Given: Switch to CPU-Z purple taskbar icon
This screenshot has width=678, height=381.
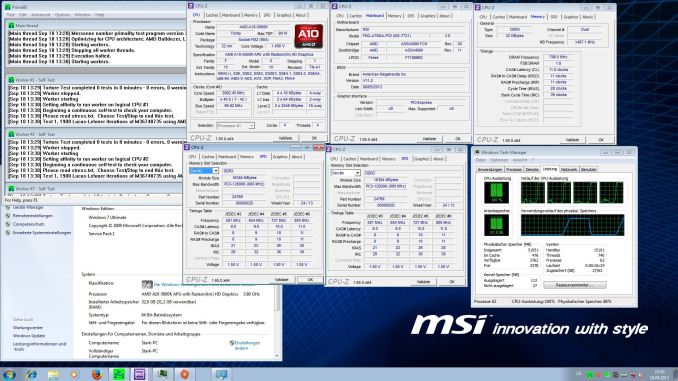Looking at the screenshot, I should coord(140,374).
